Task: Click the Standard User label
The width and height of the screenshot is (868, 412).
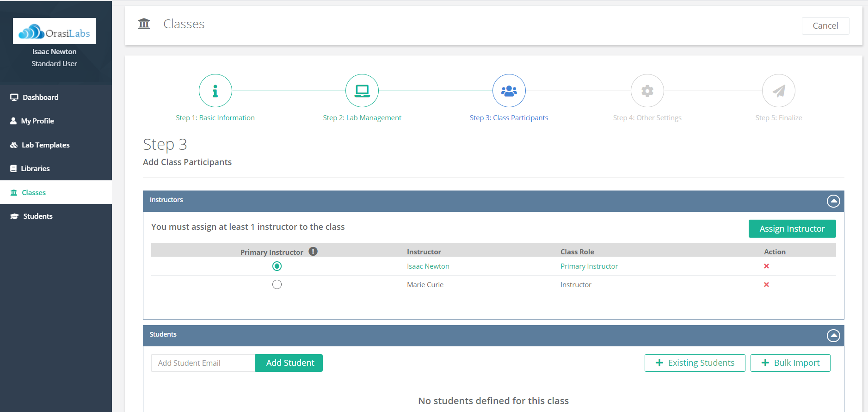Action: pyautogui.click(x=54, y=64)
